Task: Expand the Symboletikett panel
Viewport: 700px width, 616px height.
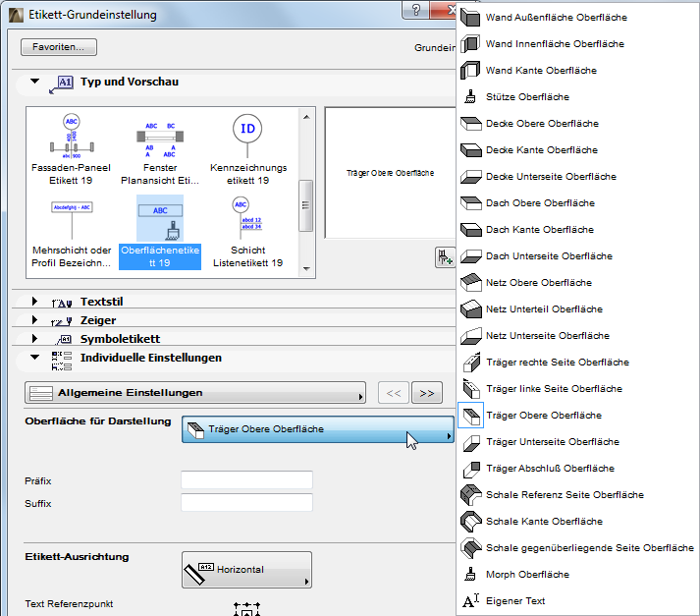Action: point(34,339)
